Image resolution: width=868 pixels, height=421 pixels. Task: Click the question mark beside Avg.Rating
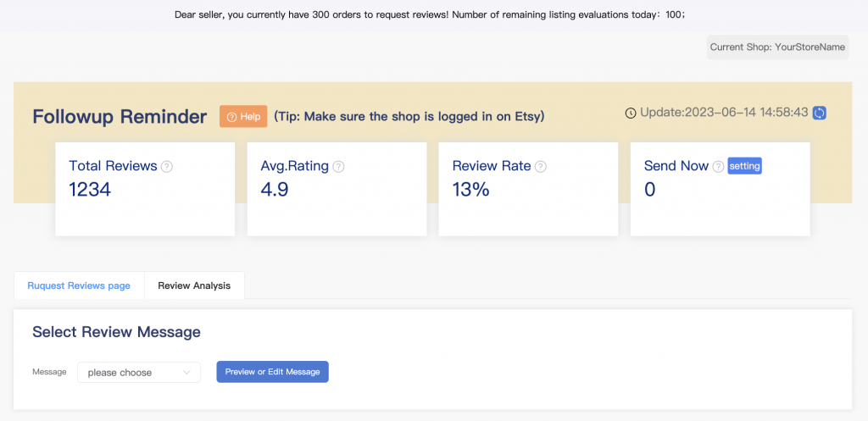(x=338, y=167)
